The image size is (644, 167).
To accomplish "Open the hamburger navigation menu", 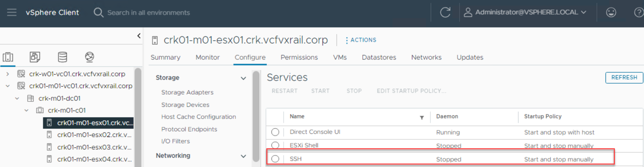I will tap(12, 12).
